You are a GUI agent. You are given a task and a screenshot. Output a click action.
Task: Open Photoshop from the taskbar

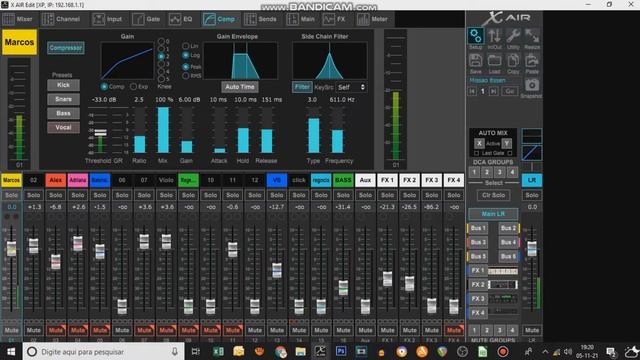341,351
